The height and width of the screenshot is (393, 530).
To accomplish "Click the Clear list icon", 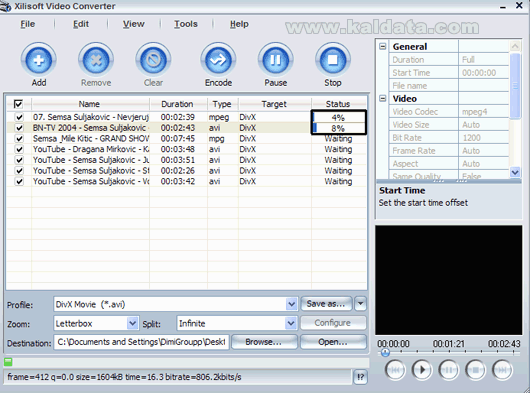I will [x=153, y=60].
